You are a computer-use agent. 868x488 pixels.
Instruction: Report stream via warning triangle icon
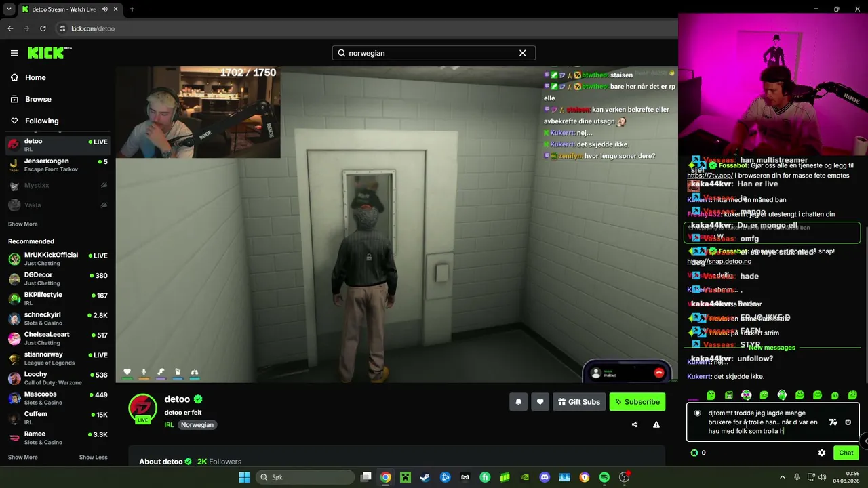click(x=656, y=424)
